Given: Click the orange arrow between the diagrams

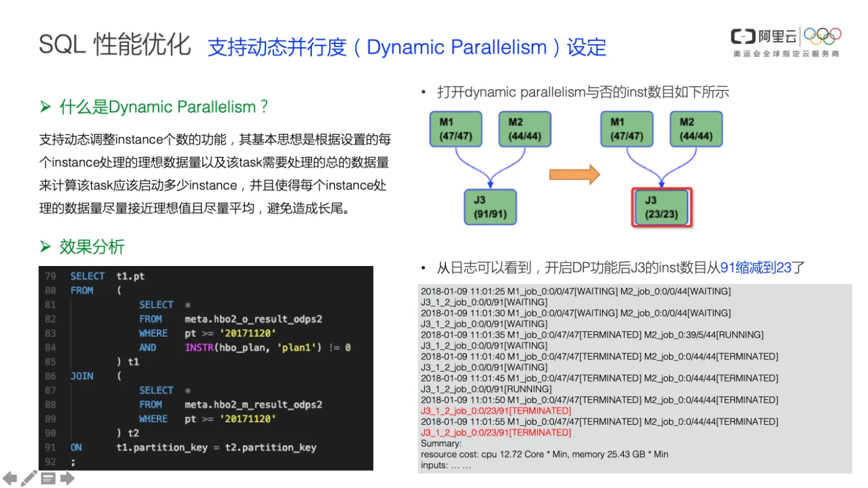Looking at the screenshot, I should tap(575, 175).
